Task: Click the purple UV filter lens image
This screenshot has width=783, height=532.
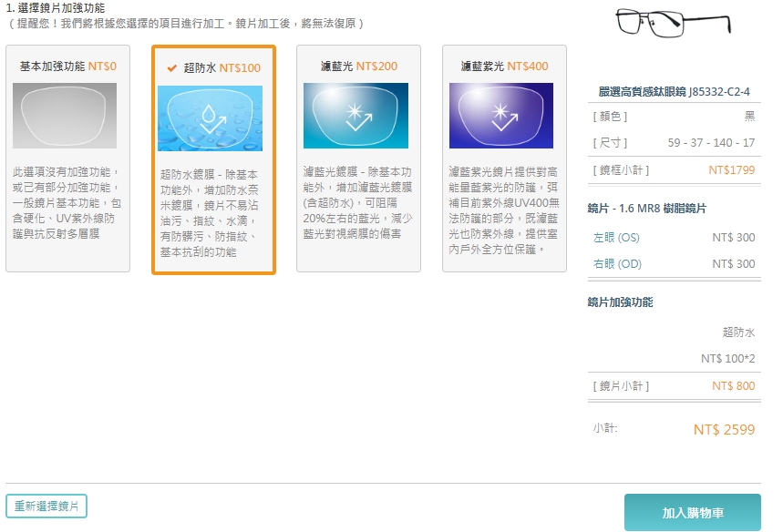Action: (x=500, y=116)
